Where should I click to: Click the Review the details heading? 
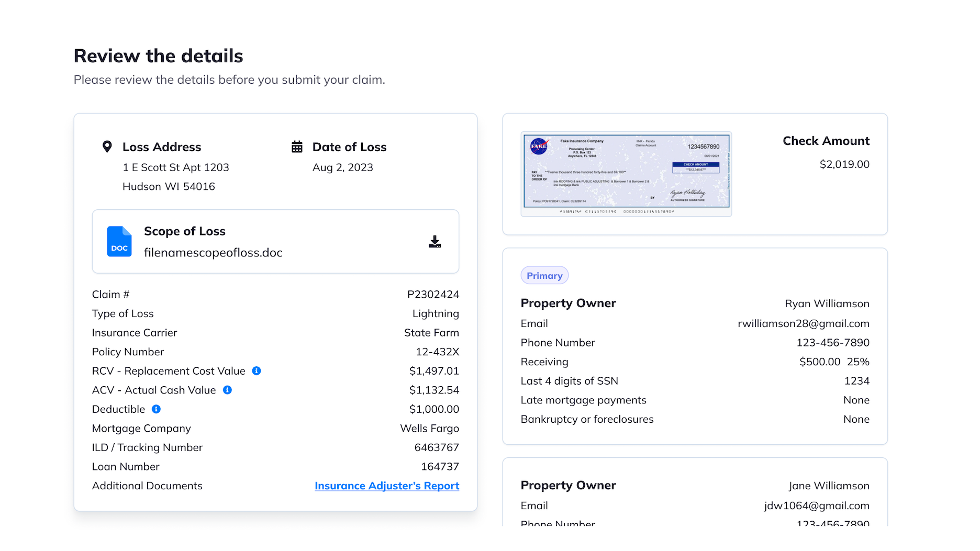(x=158, y=56)
